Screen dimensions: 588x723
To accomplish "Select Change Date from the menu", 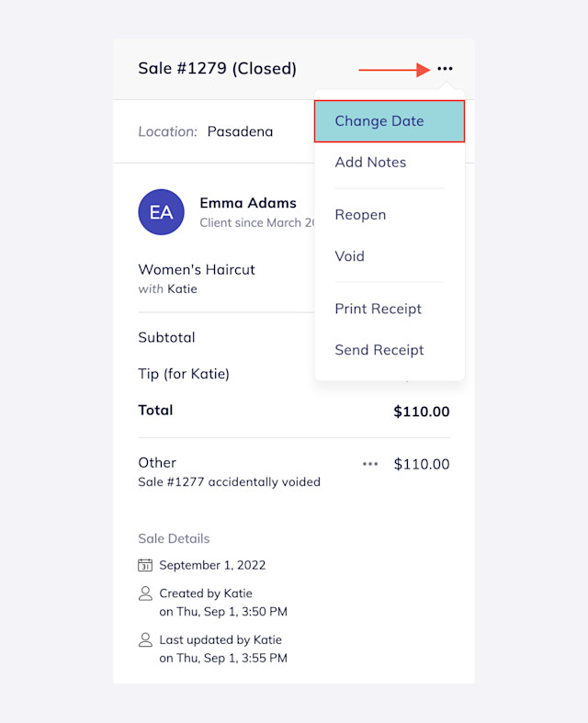I will [x=390, y=121].
